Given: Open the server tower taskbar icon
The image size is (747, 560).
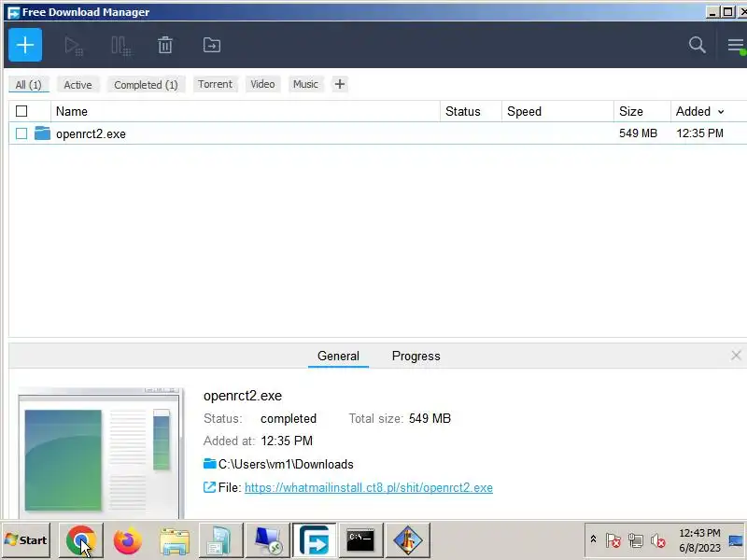Looking at the screenshot, I should pos(220,540).
